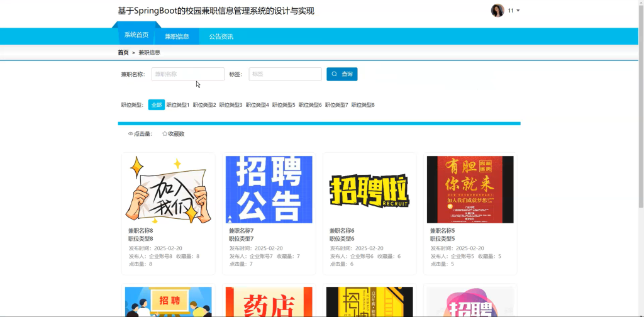The height and width of the screenshot is (317, 644).
Task: Filter by 职位类型3
Action: 231,105
